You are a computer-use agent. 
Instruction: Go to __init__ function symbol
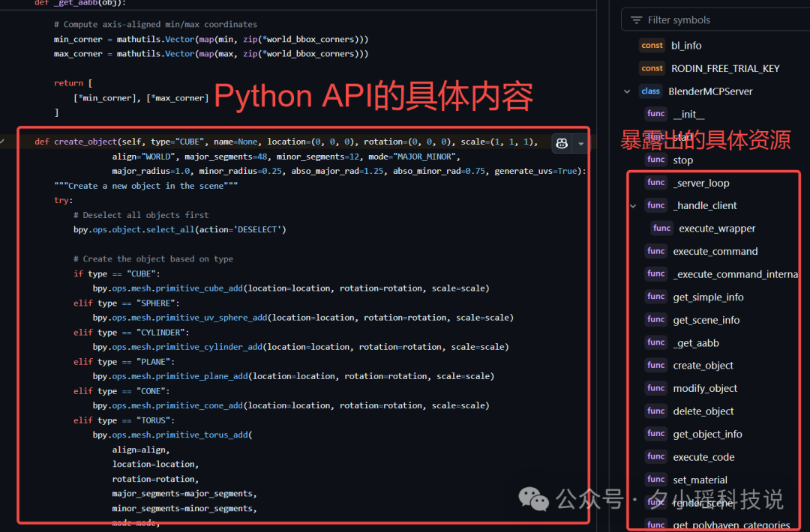click(x=688, y=114)
